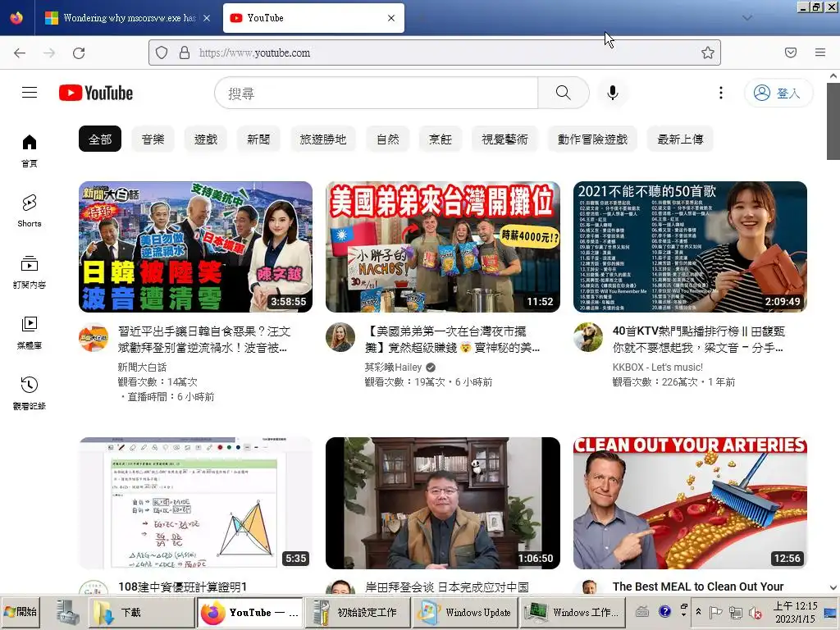Open 訂閱內容 subscriptions in sidebar
Viewport: 840px width, 630px height.
30,272
